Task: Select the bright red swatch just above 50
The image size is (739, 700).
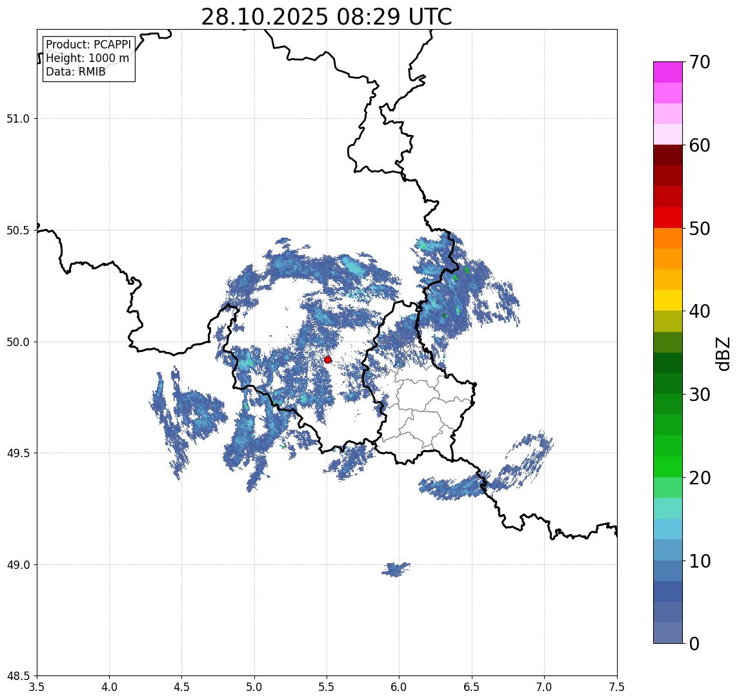Action: pos(668,218)
